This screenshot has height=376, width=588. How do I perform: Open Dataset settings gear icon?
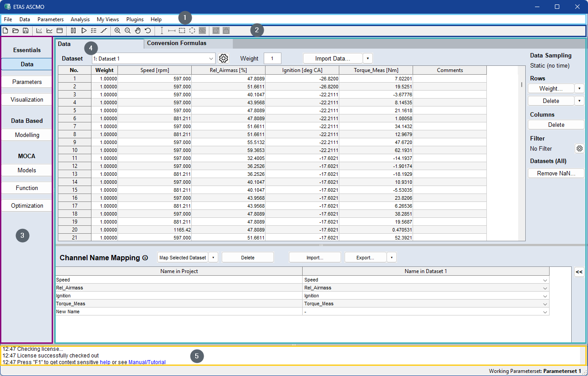click(224, 58)
